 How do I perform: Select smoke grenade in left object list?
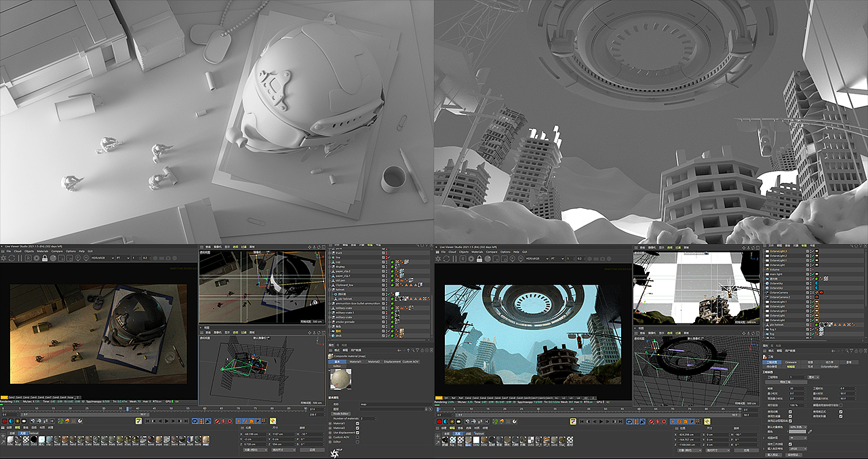(347, 321)
